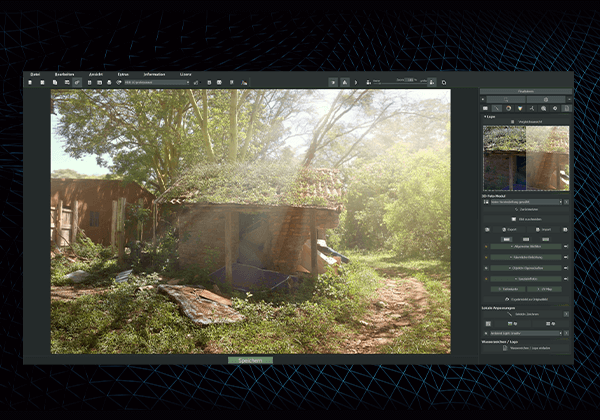Screen dimensions: 600x420
Task: Expand the first effect section below Export
Action: 525,245
